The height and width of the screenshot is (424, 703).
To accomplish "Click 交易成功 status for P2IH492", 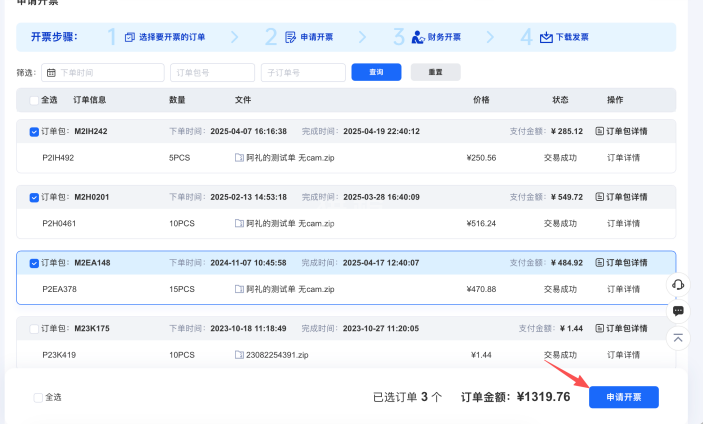I will pyautogui.click(x=560, y=158).
